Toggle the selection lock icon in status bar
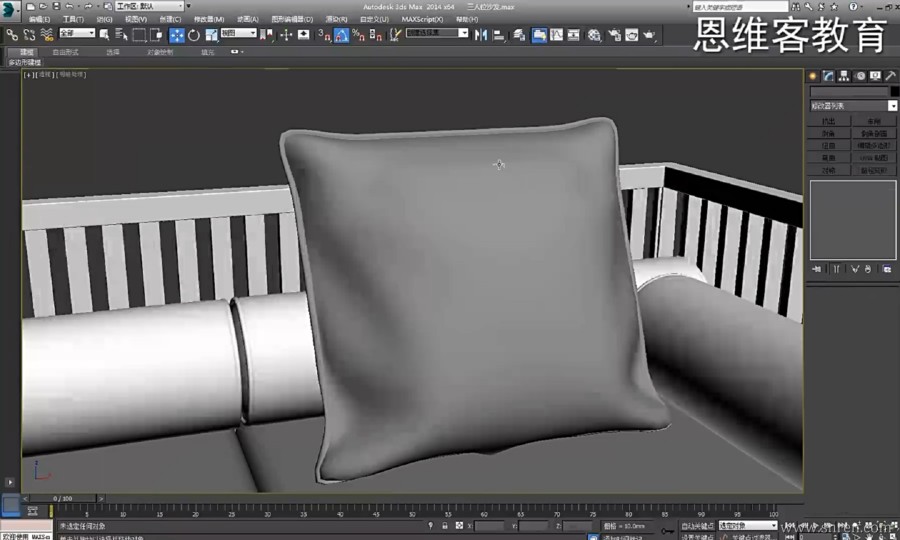The image size is (900, 540). (x=444, y=525)
